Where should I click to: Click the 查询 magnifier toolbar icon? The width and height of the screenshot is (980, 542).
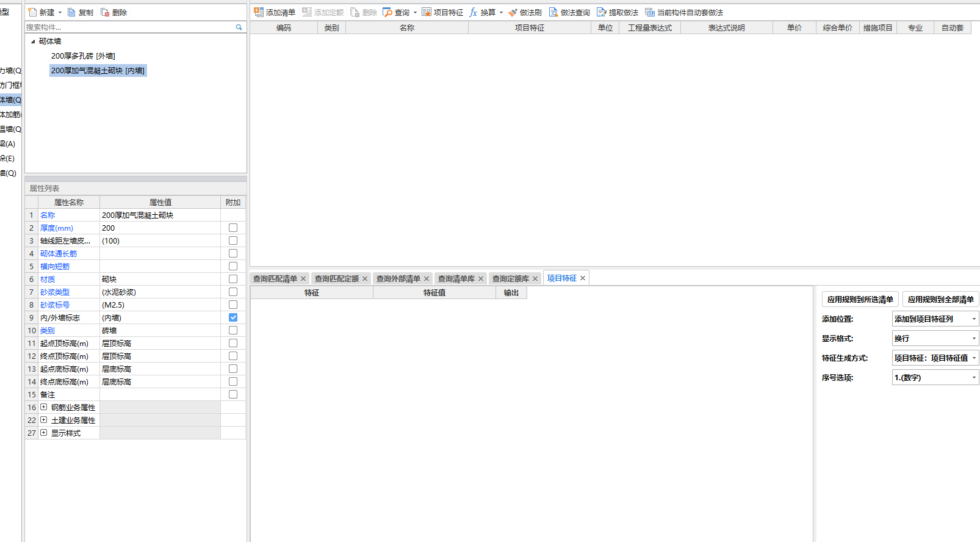click(387, 12)
